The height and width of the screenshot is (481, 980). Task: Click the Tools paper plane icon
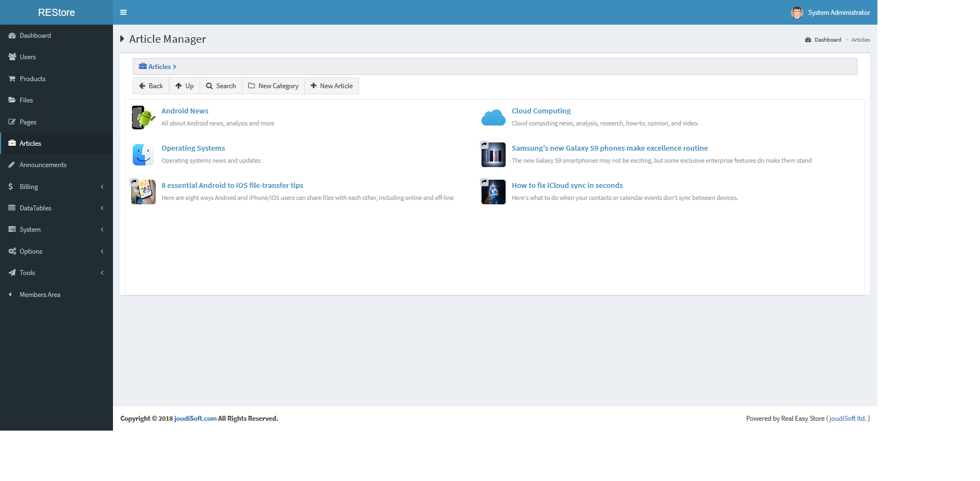[12, 273]
